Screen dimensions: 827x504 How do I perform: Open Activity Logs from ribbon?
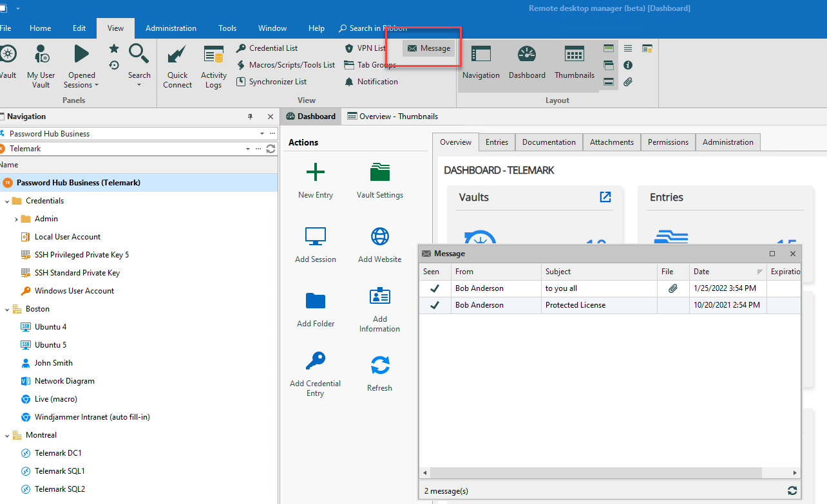[x=214, y=66]
